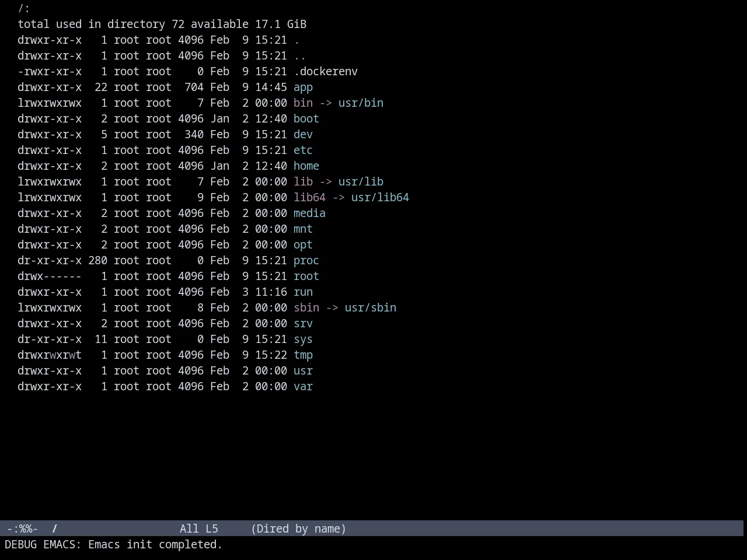Open the boot directory
The width and height of the screenshot is (747, 560).
[x=306, y=119]
